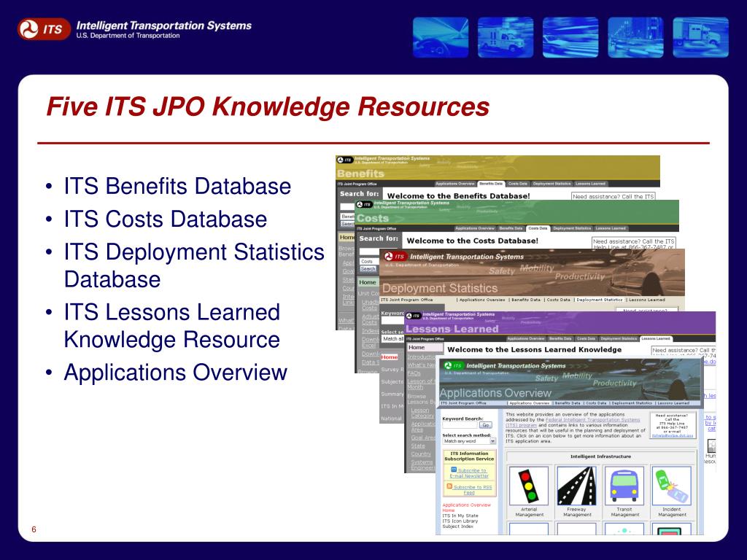
Task: Click Lessons Learned link in Deployment Statistics nav
Action: click(x=646, y=300)
